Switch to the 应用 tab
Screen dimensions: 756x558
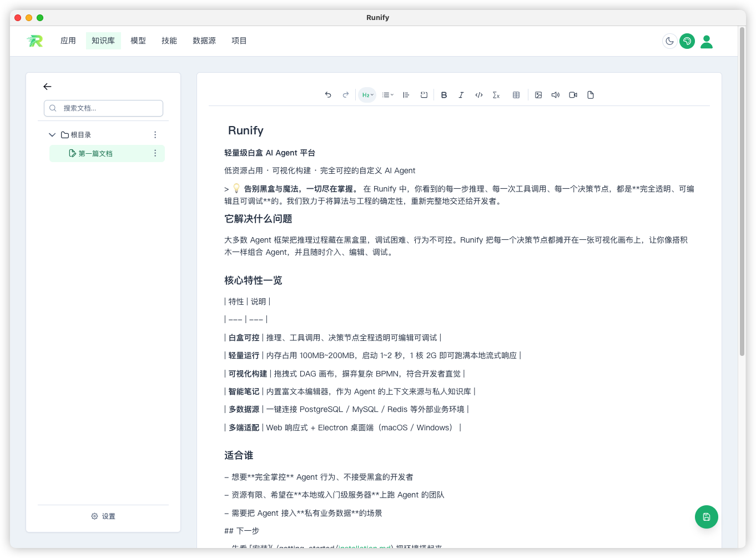click(x=68, y=41)
